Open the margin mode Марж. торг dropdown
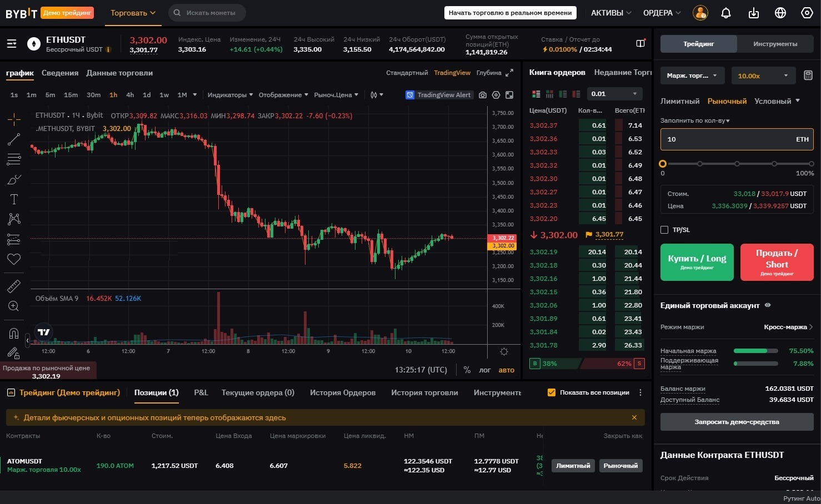Screen dimensions: 821x504 [x=692, y=75]
